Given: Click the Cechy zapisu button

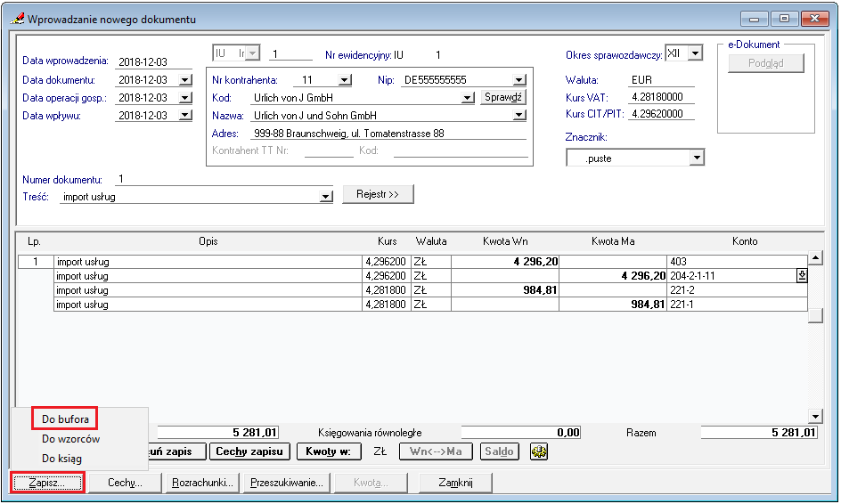Looking at the screenshot, I should click(x=249, y=451).
